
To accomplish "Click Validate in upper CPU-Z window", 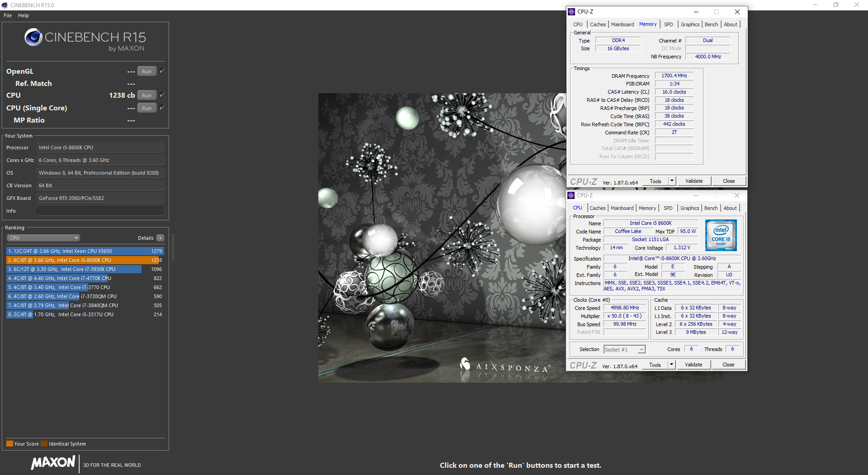I will pyautogui.click(x=694, y=181).
